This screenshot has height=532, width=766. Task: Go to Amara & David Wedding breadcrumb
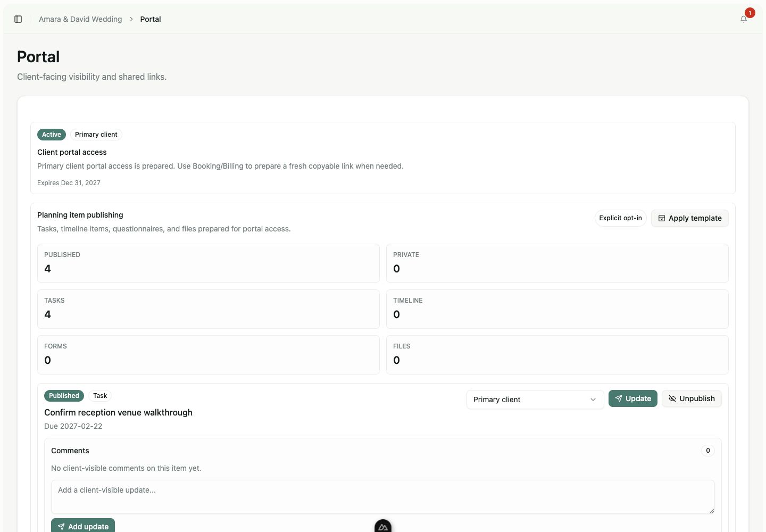coord(80,19)
